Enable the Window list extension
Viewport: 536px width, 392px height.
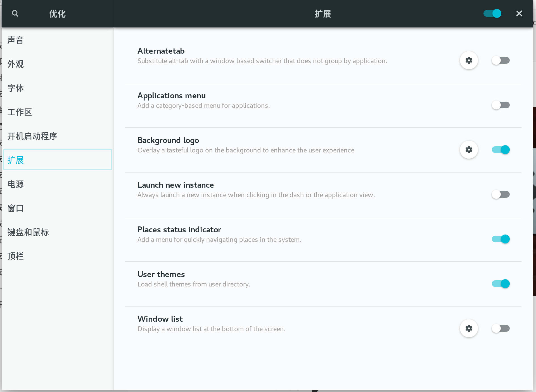point(501,328)
